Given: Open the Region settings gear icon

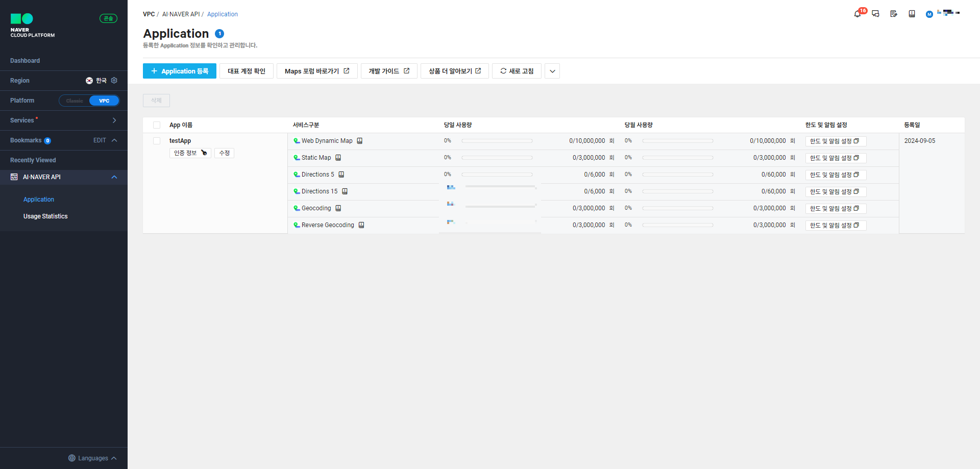Looking at the screenshot, I should [x=114, y=81].
